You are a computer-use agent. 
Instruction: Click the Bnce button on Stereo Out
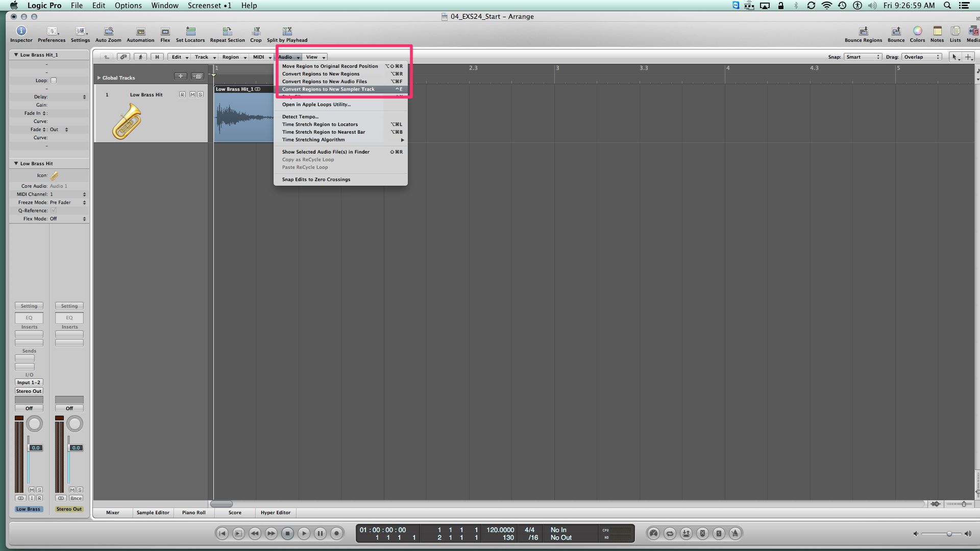point(76,498)
